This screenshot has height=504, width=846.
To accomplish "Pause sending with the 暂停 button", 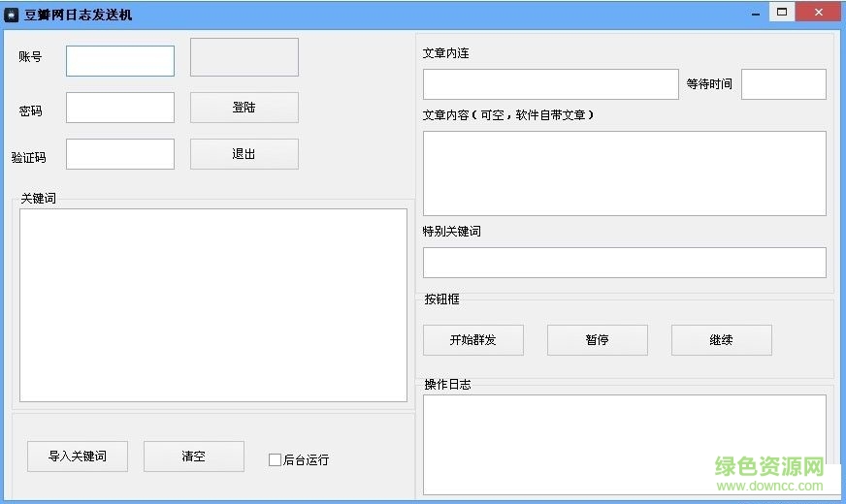I will pos(598,340).
